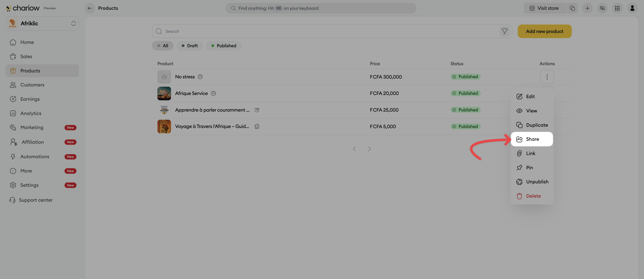Open Afrique Service product thumbnail
The image size is (644, 279).
pos(164,93)
